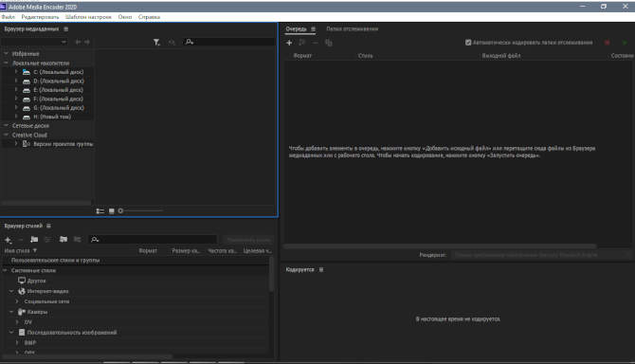
Task: Click the Apply Preset button
Action: (248, 240)
